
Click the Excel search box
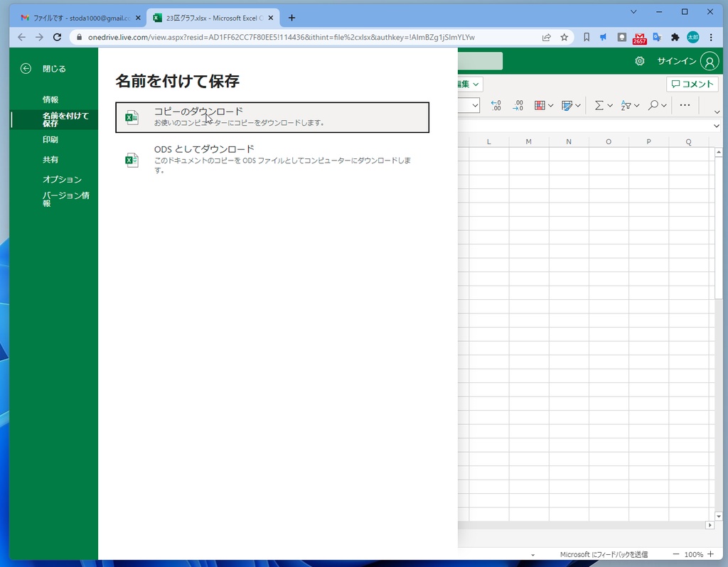(x=480, y=61)
